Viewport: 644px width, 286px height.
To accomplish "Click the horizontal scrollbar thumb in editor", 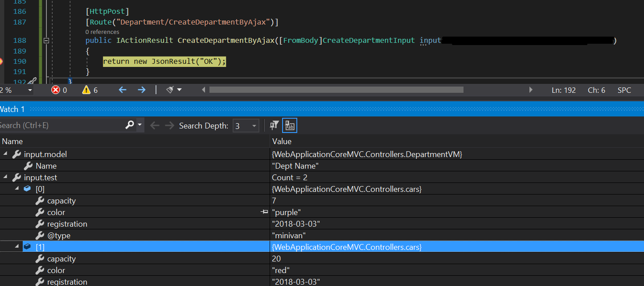I will [336, 90].
